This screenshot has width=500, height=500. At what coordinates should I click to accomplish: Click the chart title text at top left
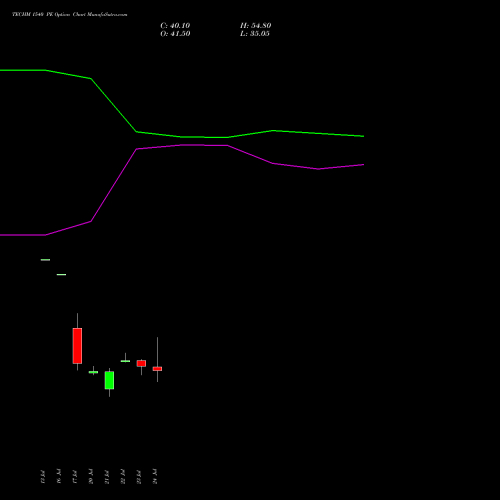pyautogui.click(x=70, y=15)
